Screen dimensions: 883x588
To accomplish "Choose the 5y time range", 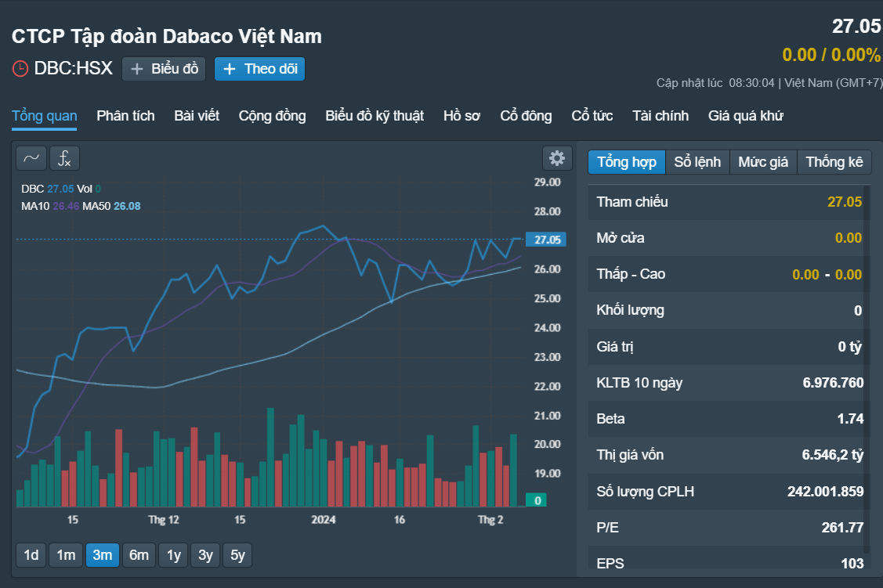I will pos(237,555).
